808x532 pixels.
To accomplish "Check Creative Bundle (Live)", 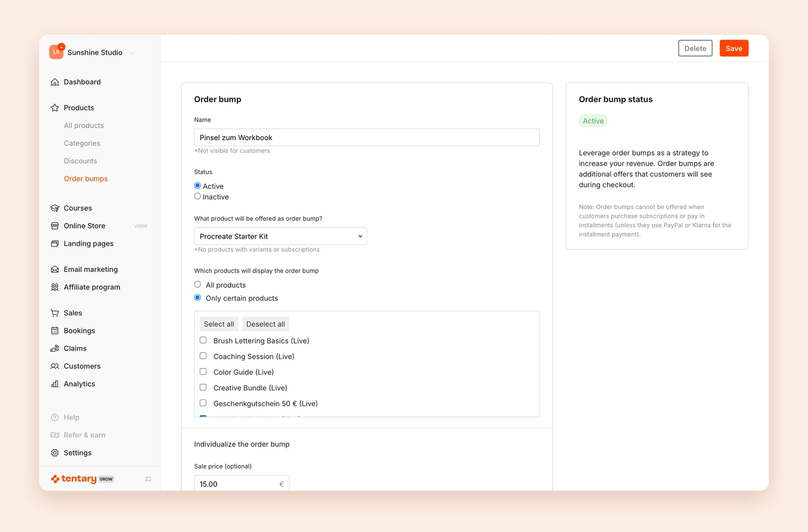I will tap(203, 388).
